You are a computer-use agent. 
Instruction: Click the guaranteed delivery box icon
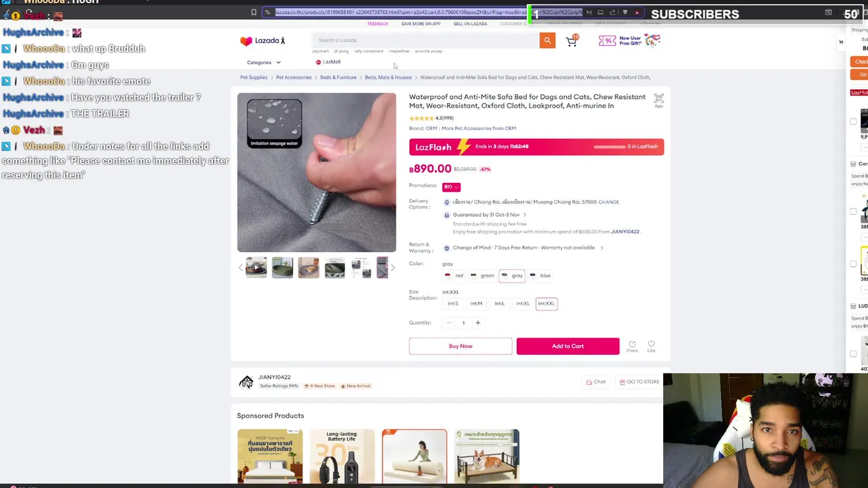tap(446, 215)
